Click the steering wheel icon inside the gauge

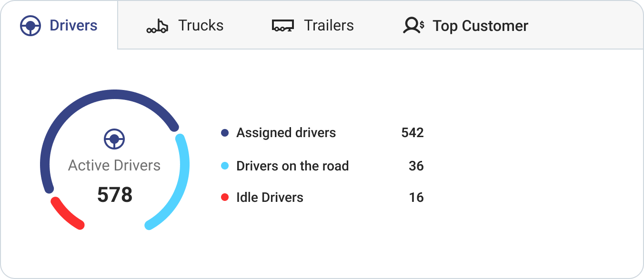[x=114, y=139]
